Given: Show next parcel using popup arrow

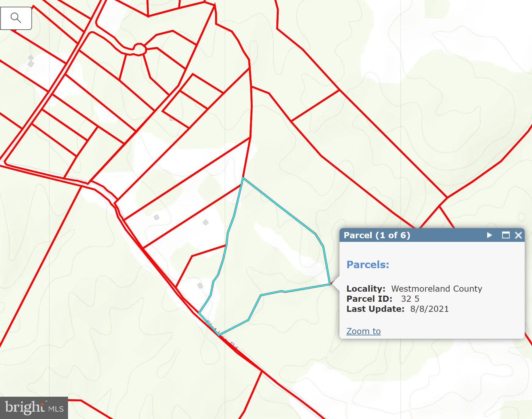Looking at the screenshot, I should point(489,235).
